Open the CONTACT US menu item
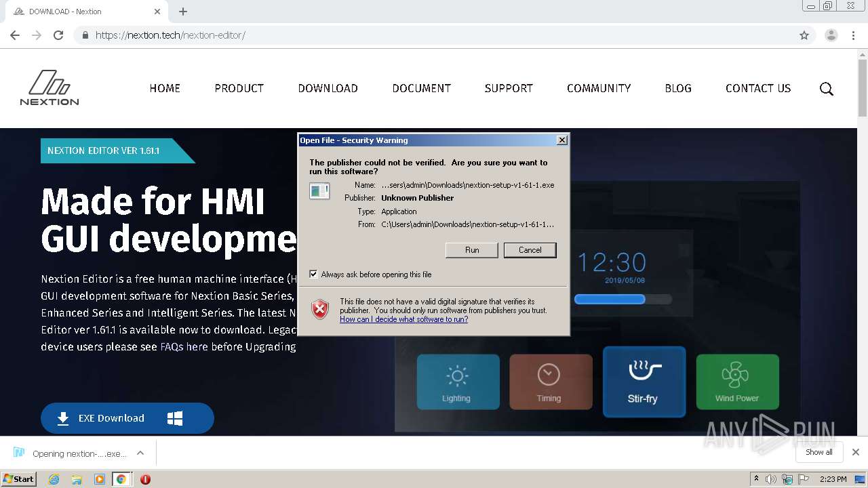The width and height of the screenshot is (868, 488). [758, 88]
